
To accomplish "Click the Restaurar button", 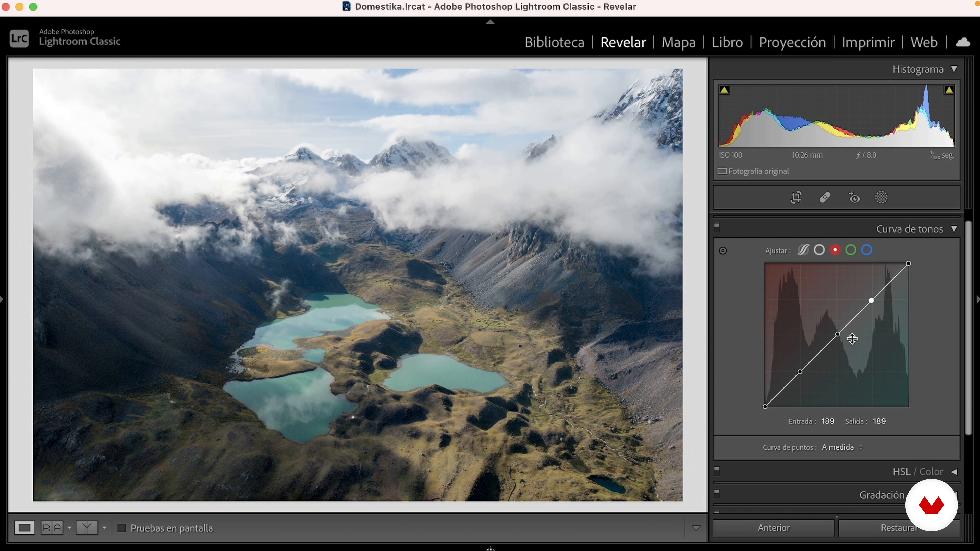I will coord(899,528).
